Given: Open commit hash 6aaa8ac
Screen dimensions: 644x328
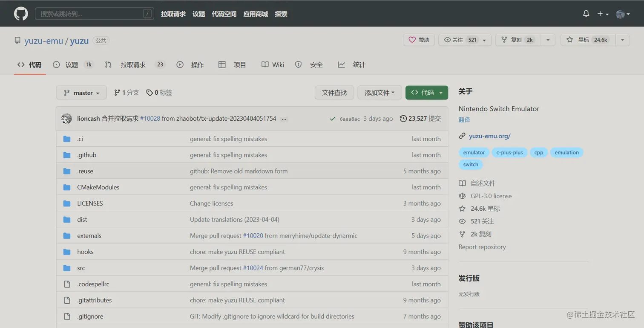Looking at the screenshot, I should pyautogui.click(x=350, y=119).
